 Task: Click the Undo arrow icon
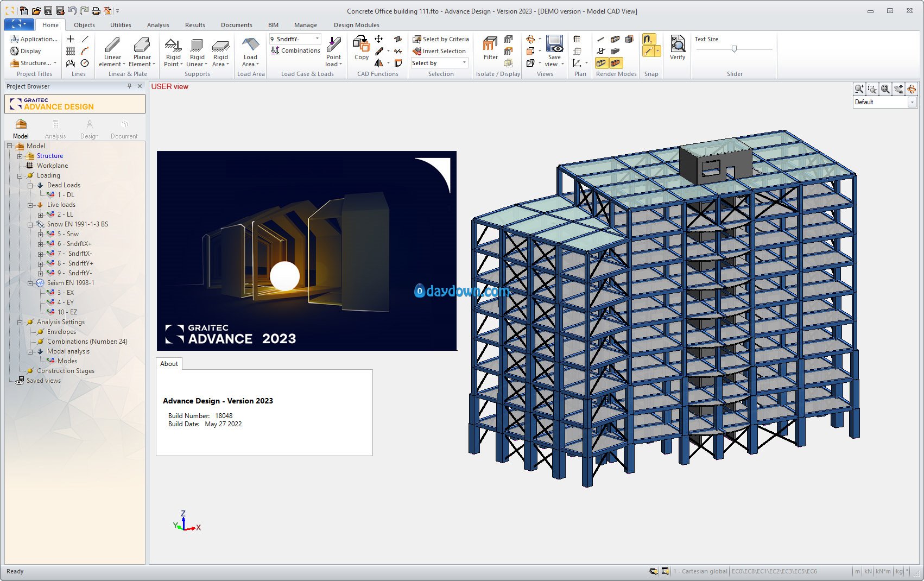[x=72, y=11]
